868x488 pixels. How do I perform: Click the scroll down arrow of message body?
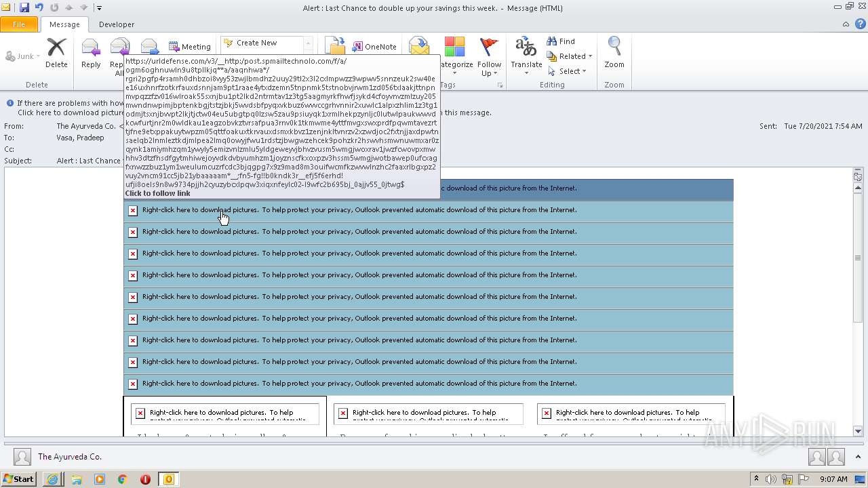coord(858,431)
